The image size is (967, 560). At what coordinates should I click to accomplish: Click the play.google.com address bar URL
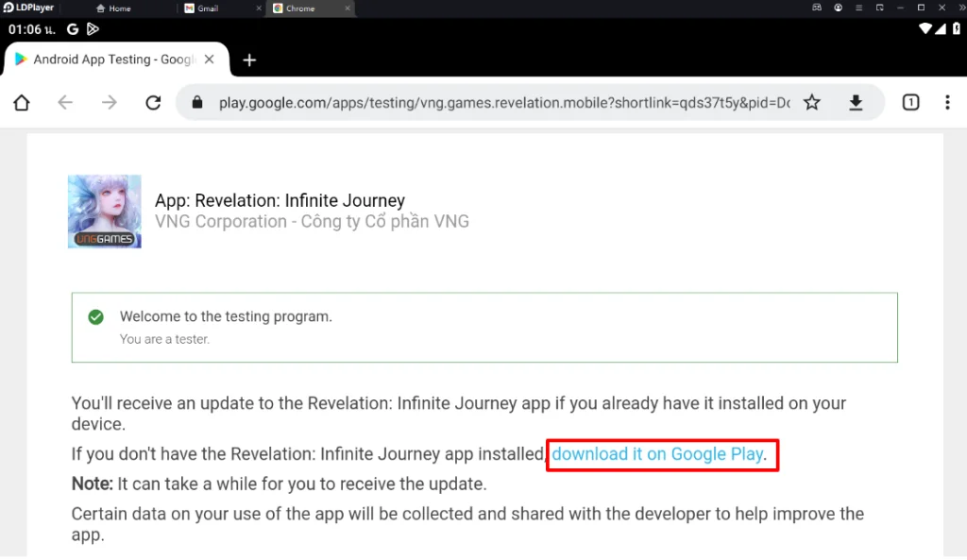coord(504,103)
